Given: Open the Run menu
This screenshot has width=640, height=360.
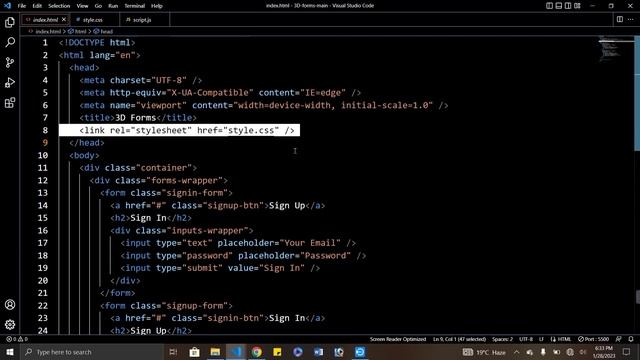Looking at the screenshot, I should pos(113,6).
